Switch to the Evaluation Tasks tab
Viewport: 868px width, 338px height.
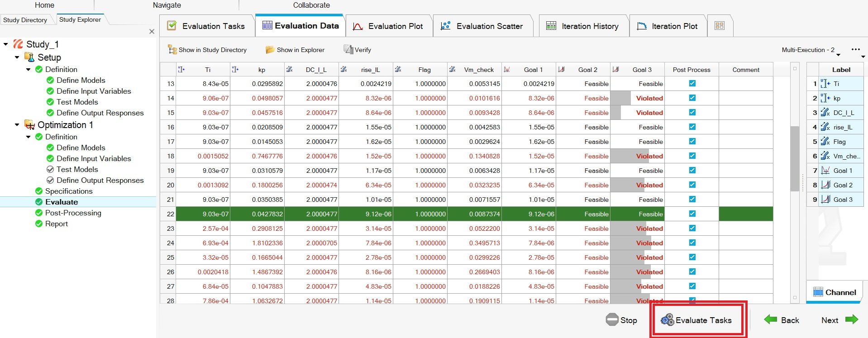click(207, 26)
